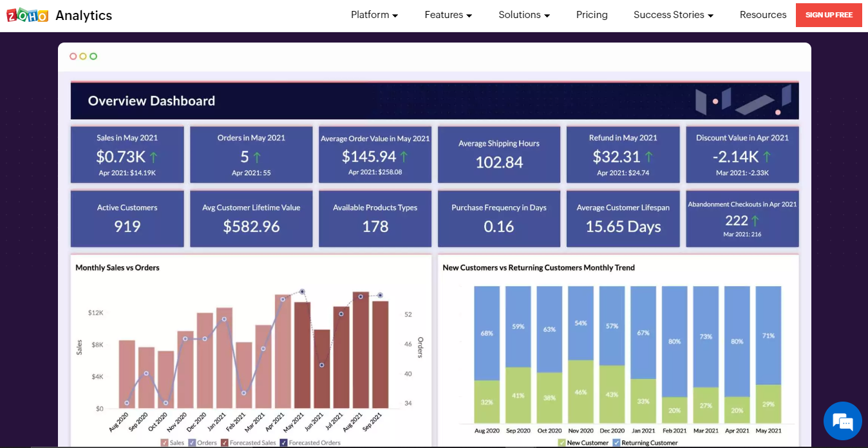Viewport: 868px width, 448px height.
Task: Toggle the Sales legend checkbox
Action: click(x=164, y=443)
